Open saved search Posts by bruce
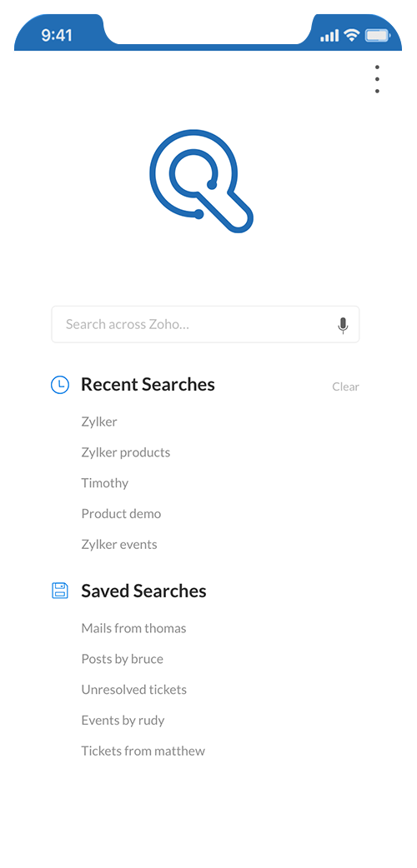This screenshot has width=417, height=868. click(123, 659)
